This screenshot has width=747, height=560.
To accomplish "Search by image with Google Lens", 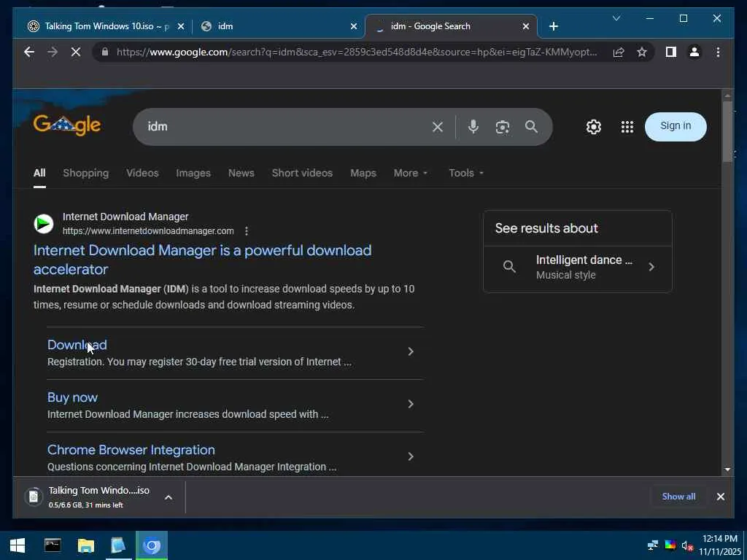I will pyautogui.click(x=502, y=127).
